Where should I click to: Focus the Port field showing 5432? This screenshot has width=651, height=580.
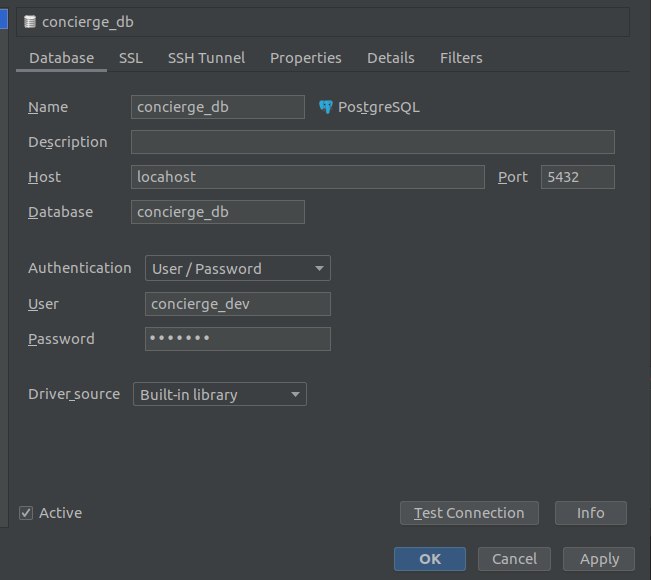(578, 177)
